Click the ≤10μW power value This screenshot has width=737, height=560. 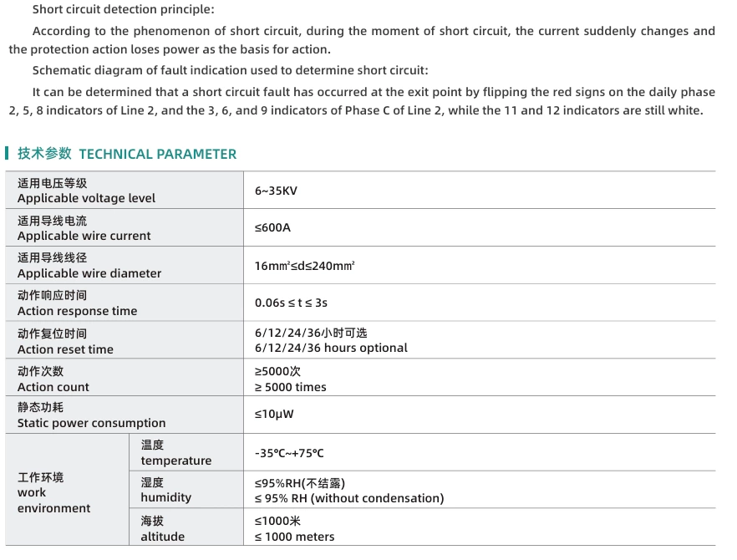(274, 414)
